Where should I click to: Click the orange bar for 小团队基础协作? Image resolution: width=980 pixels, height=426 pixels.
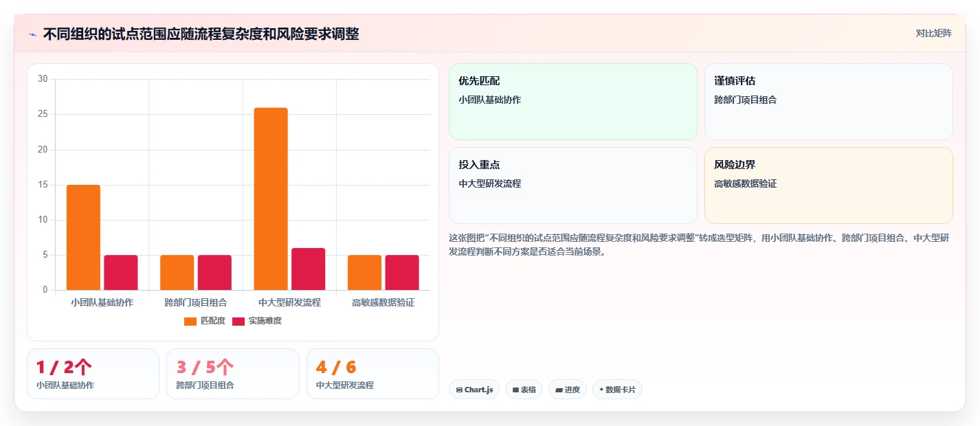click(x=83, y=237)
